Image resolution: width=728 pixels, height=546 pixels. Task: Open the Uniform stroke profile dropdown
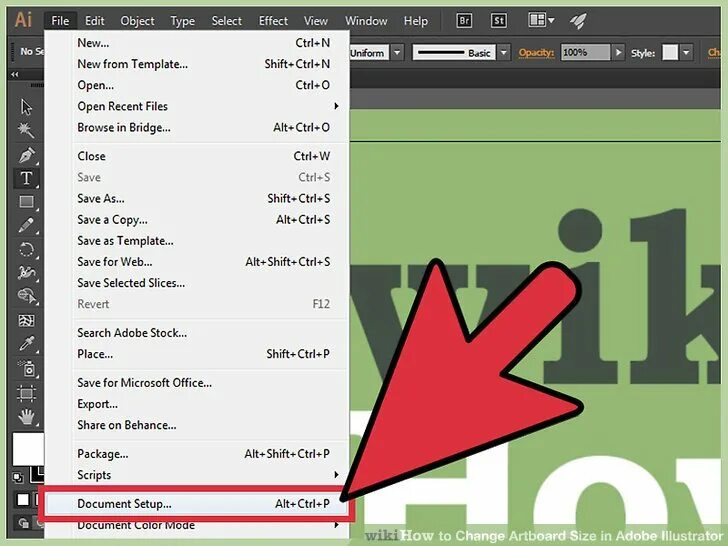397,52
